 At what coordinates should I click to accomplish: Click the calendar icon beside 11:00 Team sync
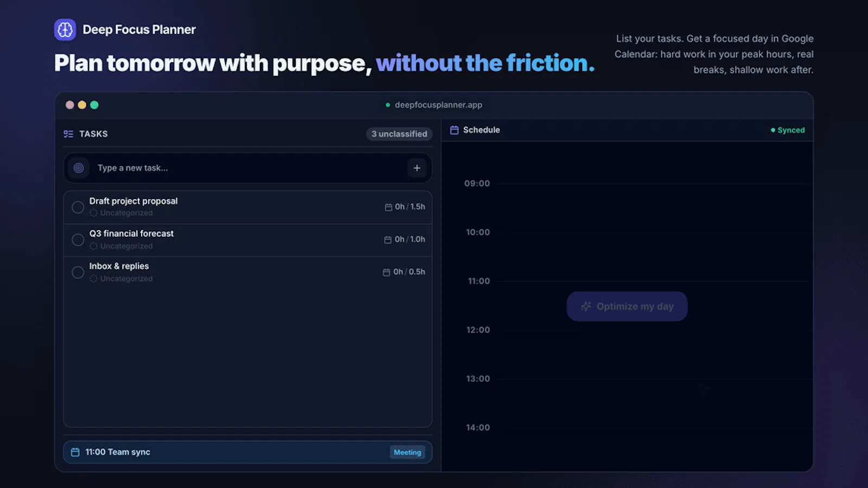tap(75, 452)
